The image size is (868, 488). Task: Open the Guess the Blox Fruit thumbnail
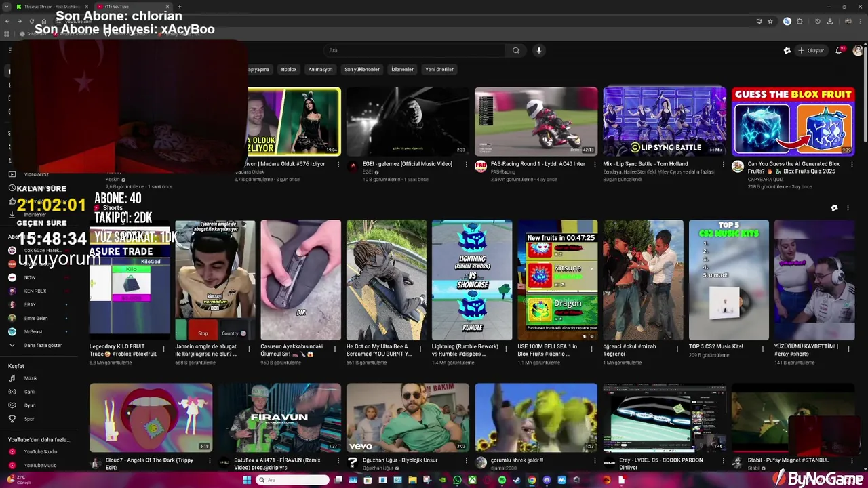793,121
